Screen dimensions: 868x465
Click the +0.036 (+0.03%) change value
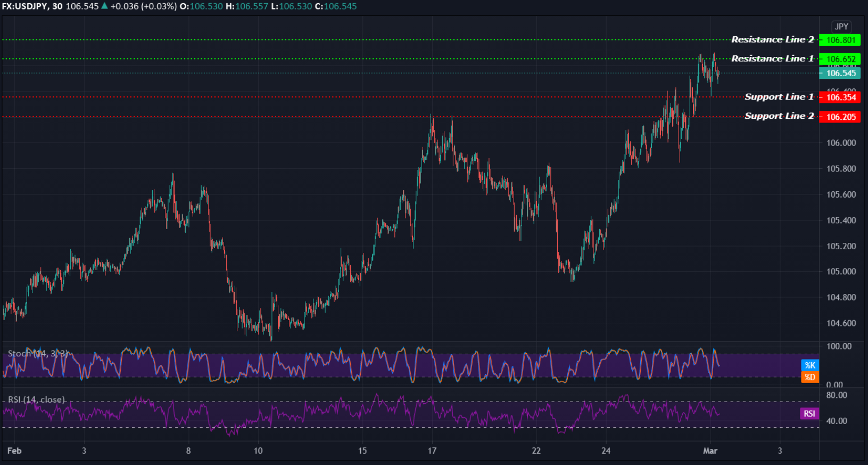click(x=144, y=6)
